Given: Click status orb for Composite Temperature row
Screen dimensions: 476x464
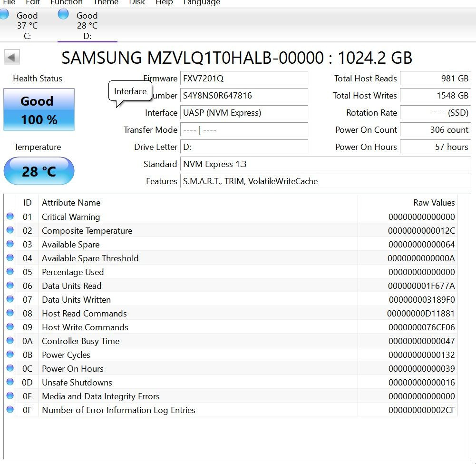Looking at the screenshot, I should click(10, 230).
